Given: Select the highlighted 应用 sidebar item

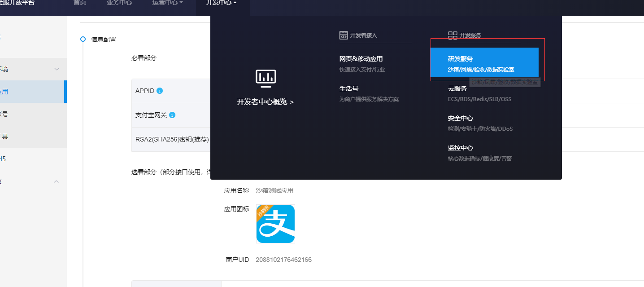Looking at the screenshot, I should 32,92.
